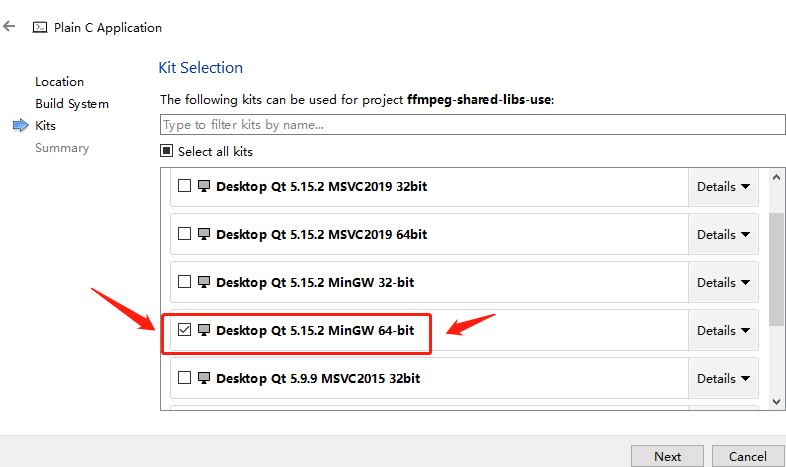Click the Next button

[667, 456]
